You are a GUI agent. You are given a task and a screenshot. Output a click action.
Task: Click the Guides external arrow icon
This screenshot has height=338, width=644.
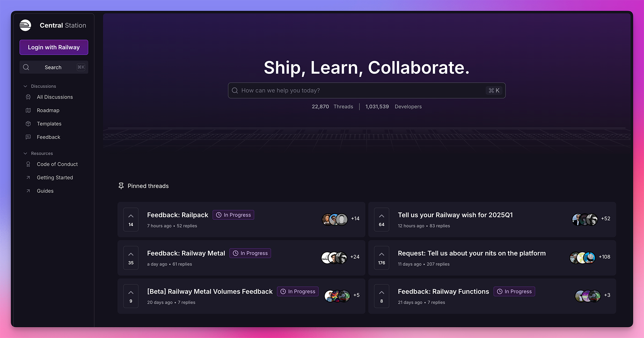pyautogui.click(x=28, y=191)
